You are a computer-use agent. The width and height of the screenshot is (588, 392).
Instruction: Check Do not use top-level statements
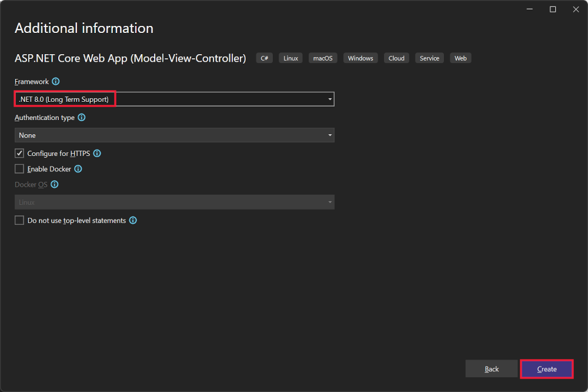(19, 220)
